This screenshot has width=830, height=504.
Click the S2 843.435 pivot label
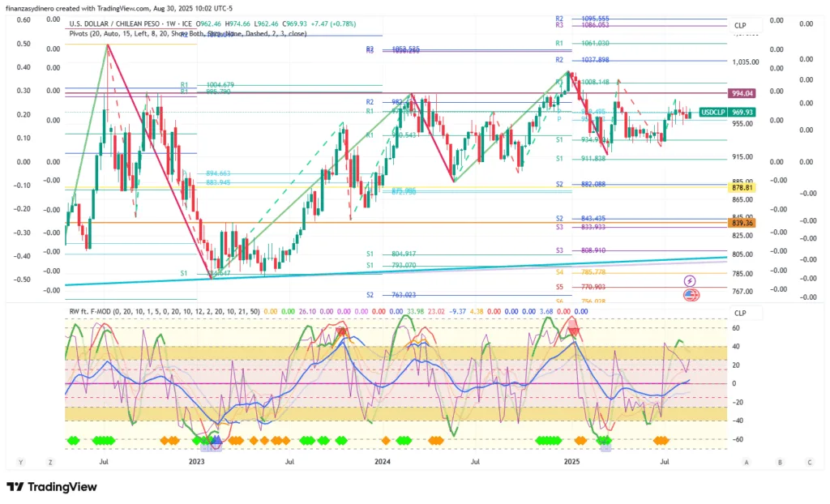pos(580,218)
